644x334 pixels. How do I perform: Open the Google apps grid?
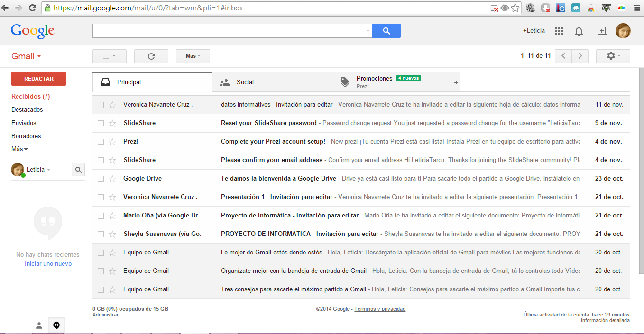[559, 30]
